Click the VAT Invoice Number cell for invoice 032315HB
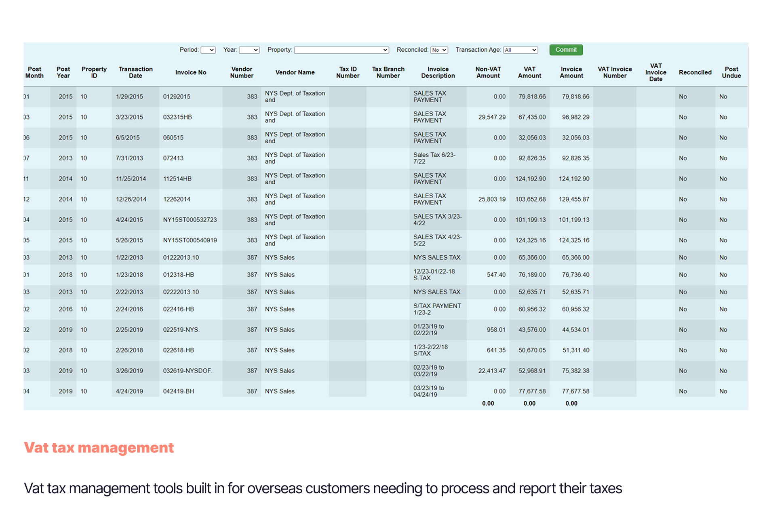The image size is (767, 532). (x=614, y=117)
